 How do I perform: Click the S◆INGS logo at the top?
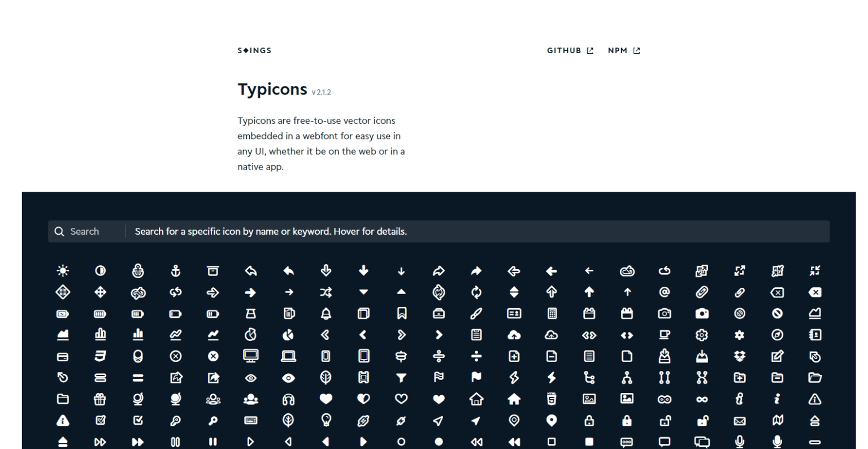[x=254, y=50]
